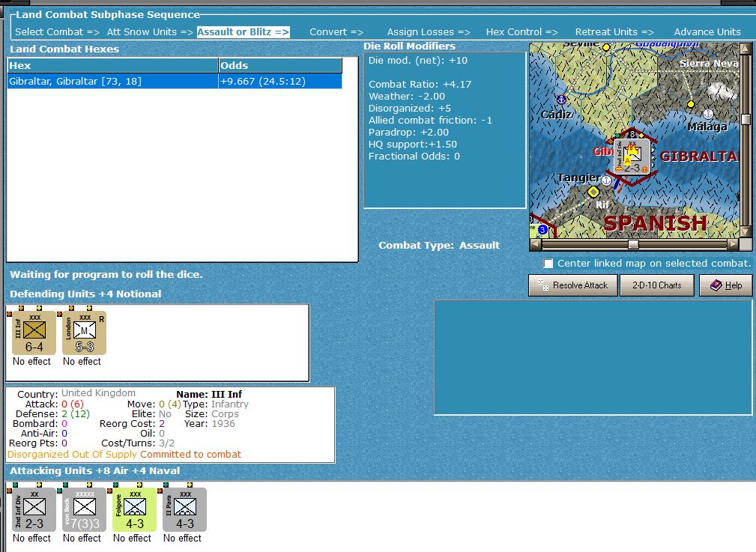Click the Advance Units subphase step
756x552 pixels.
tap(707, 31)
